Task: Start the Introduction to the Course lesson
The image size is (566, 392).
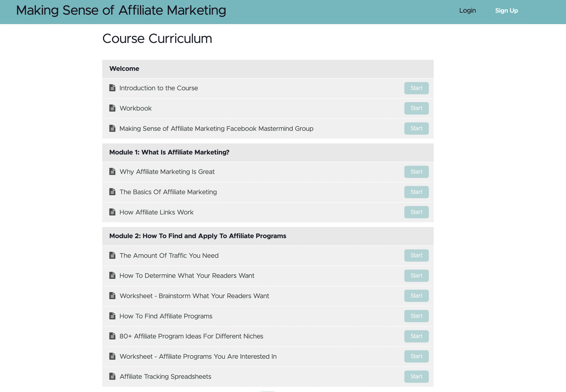Action: coord(416,88)
